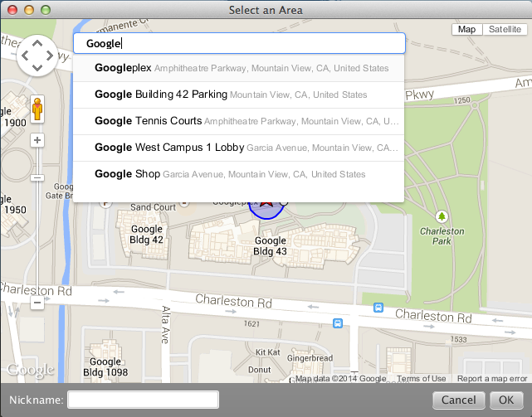532x417 pixels.
Task: Switch to the Map view
Action: 467,30
